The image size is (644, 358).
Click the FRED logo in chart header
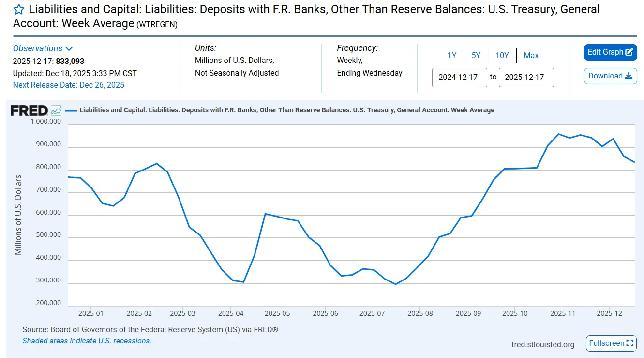click(x=29, y=110)
